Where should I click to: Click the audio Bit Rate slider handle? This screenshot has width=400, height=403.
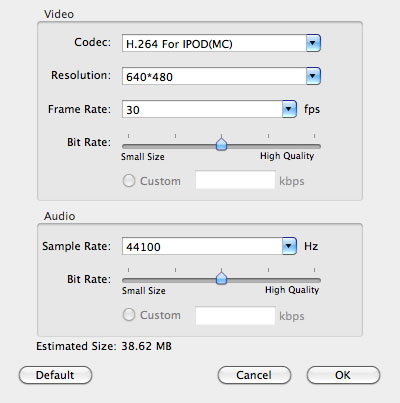click(x=221, y=277)
